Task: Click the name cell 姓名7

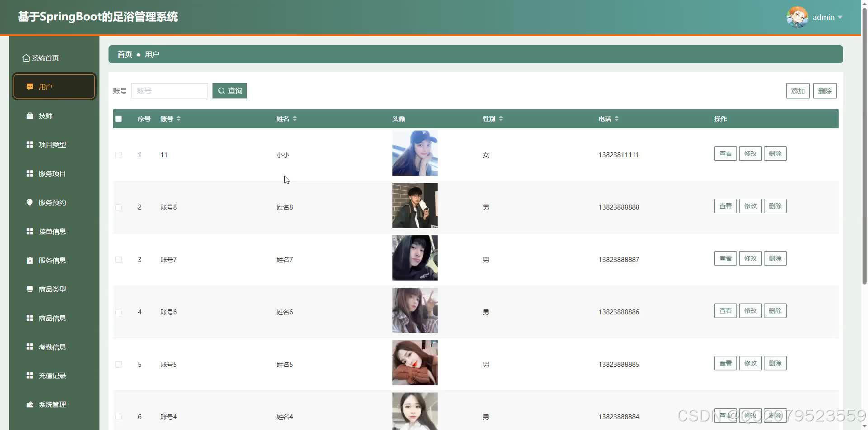Action: (285, 260)
